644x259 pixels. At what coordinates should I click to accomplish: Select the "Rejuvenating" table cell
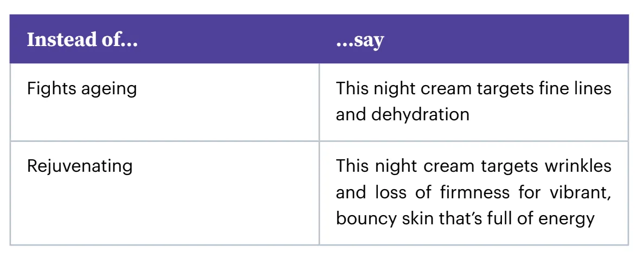[x=80, y=166]
